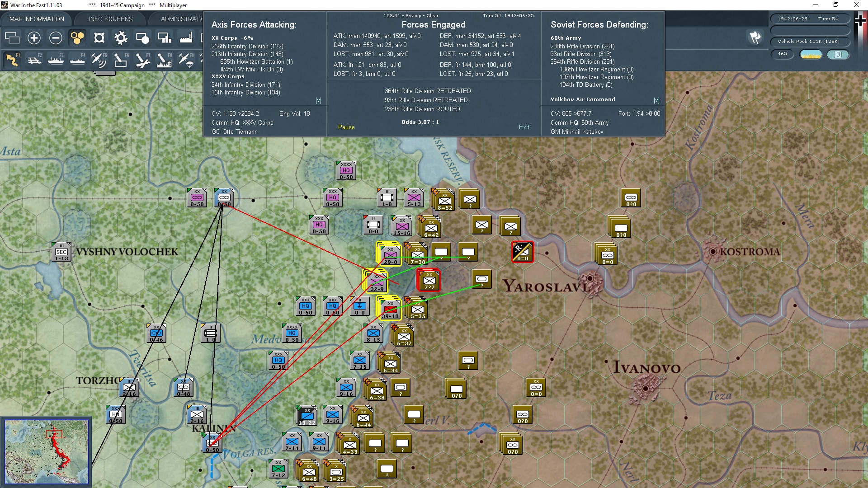This screenshot has width=868, height=488.
Task: Open 34th Infantry Division (171) details
Action: coord(246,84)
